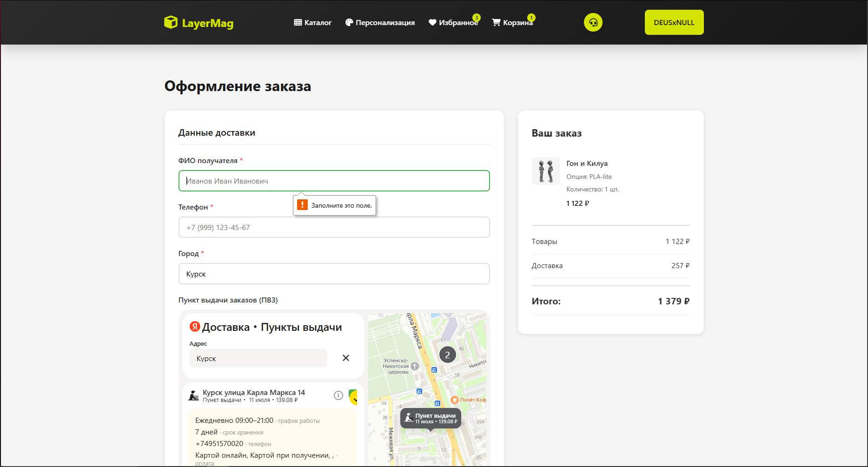This screenshot has height=467, width=868.
Task: Open Избранное favorites with heart icon
Action: [453, 22]
